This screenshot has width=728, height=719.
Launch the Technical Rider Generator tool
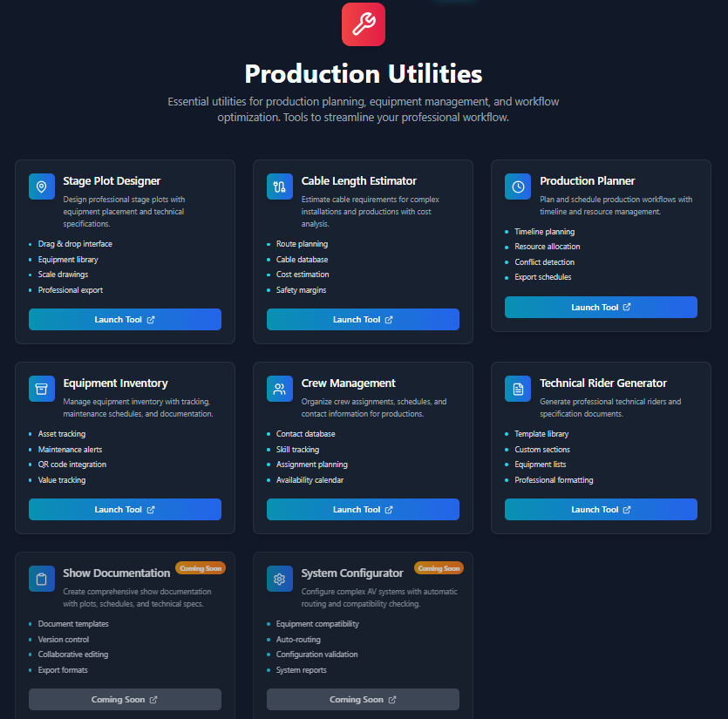[601, 509]
